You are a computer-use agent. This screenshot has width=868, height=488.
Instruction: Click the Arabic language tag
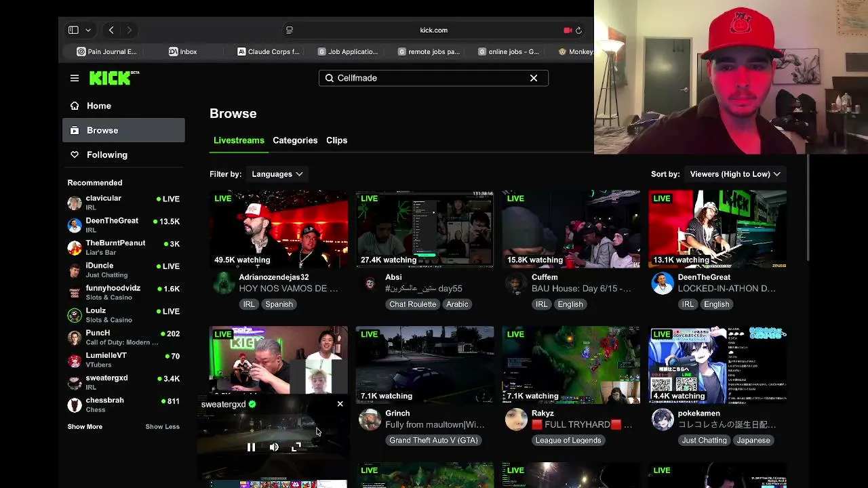457,304
